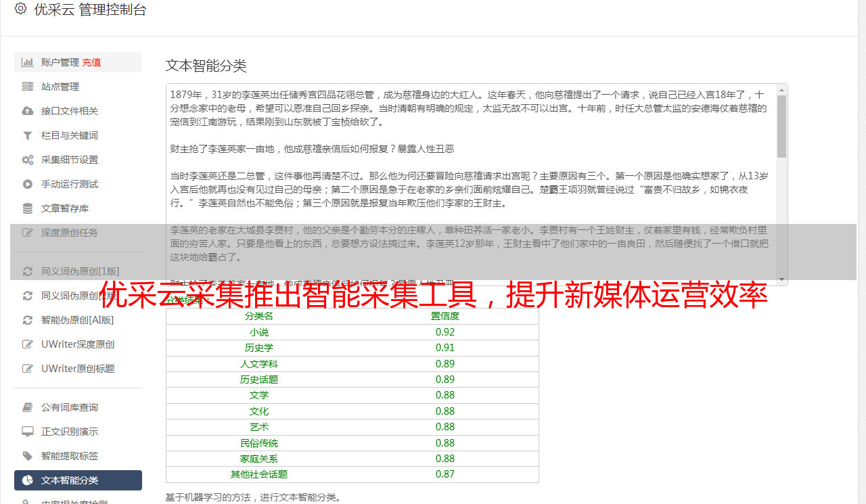866x504 pixels.
Task: Open 站点管理 menu item
Action: pyautogui.click(x=78, y=87)
